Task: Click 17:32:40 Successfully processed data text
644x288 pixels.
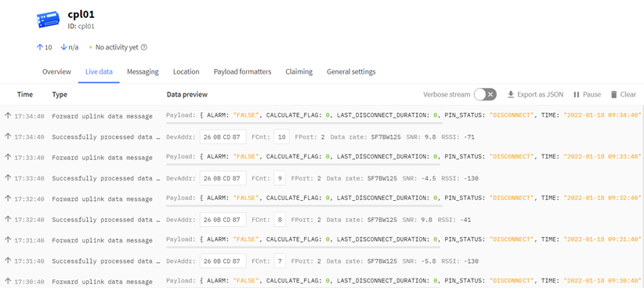Action: tap(106, 219)
